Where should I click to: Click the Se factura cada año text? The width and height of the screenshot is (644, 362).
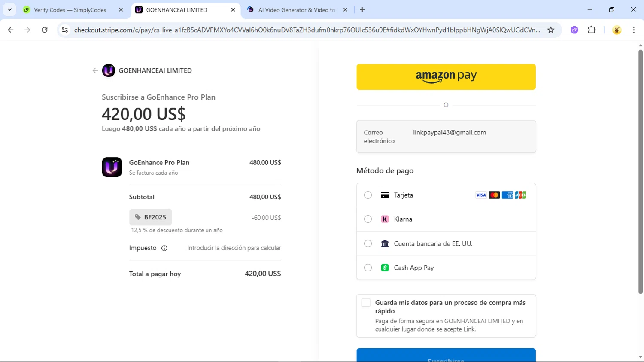[x=154, y=173]
